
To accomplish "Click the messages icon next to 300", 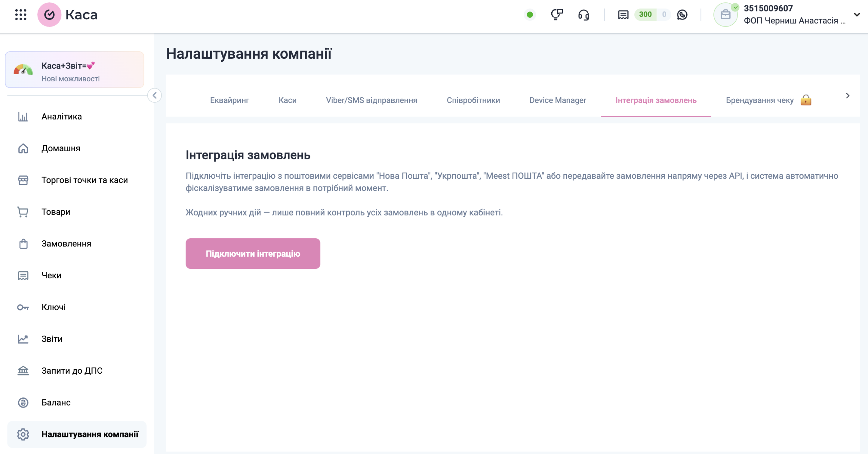I will [623, 15].
